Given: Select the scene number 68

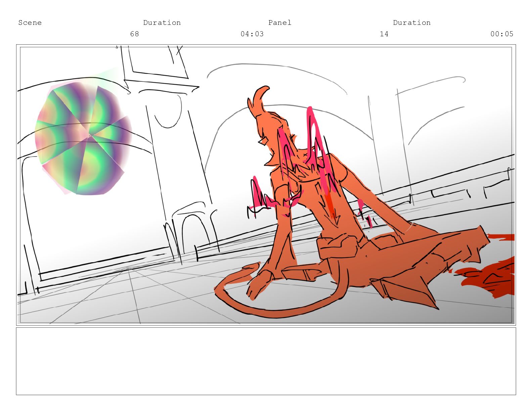Looking at the screenshot, I should pyautogui.click(x=134, y=34).
